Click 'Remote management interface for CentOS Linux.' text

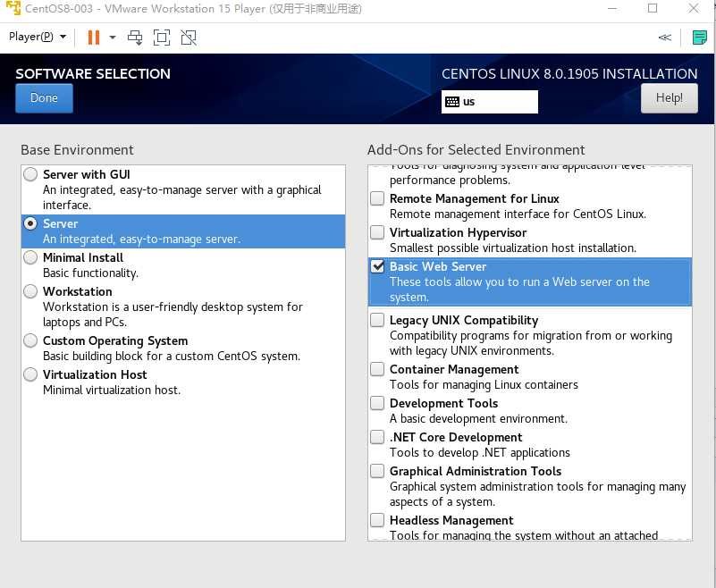coord(518,214)
